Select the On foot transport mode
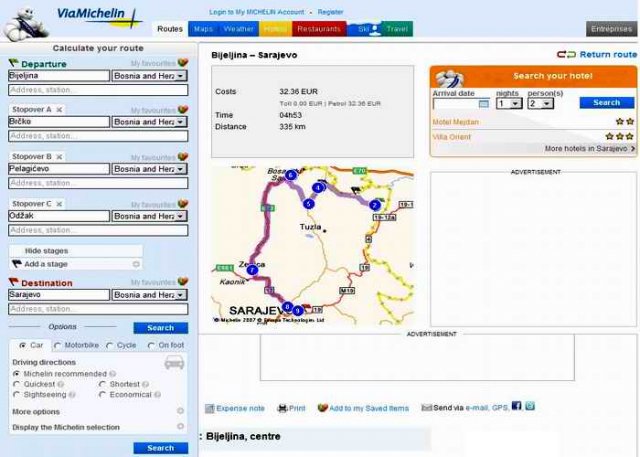This screenshot has width=640, height=457. coord(151,346)
